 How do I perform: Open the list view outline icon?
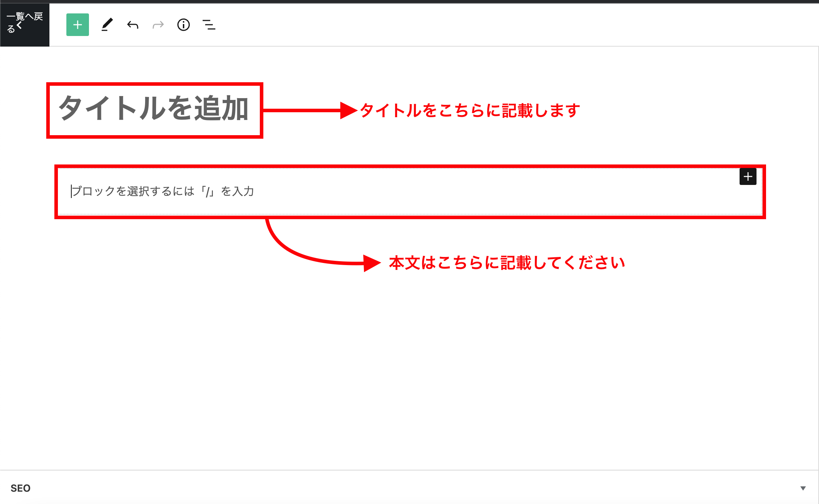[209, 25]
